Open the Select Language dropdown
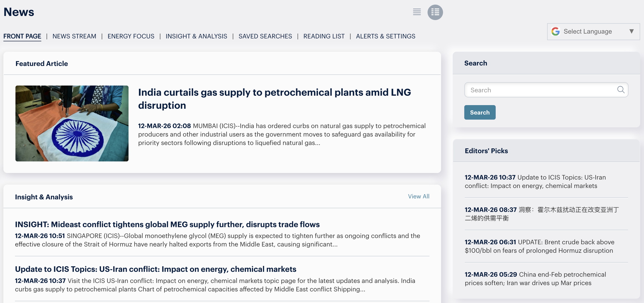This screenshot has height=303, width=644. [x=588, y=31]
